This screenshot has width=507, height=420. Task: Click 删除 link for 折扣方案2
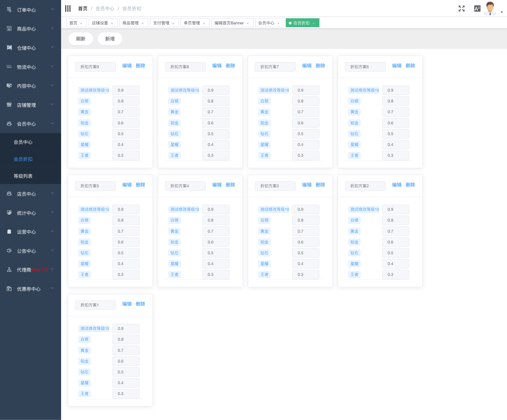point(410,185)
